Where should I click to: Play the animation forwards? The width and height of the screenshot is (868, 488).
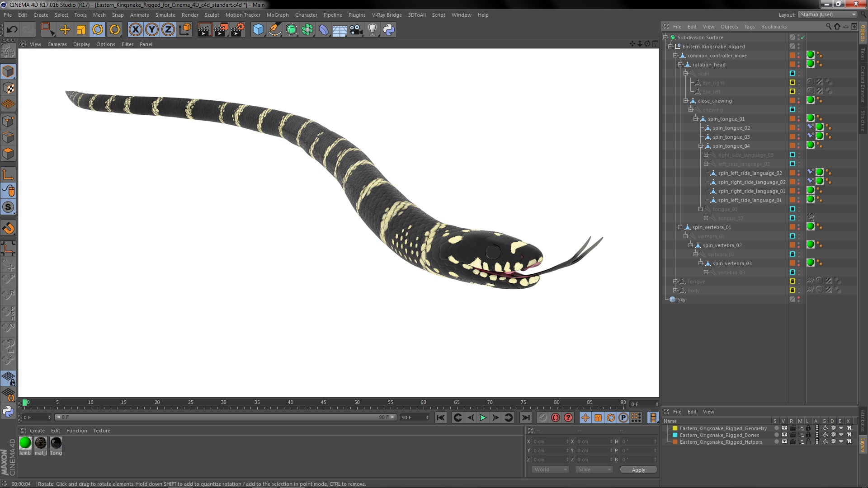[483, 418]
